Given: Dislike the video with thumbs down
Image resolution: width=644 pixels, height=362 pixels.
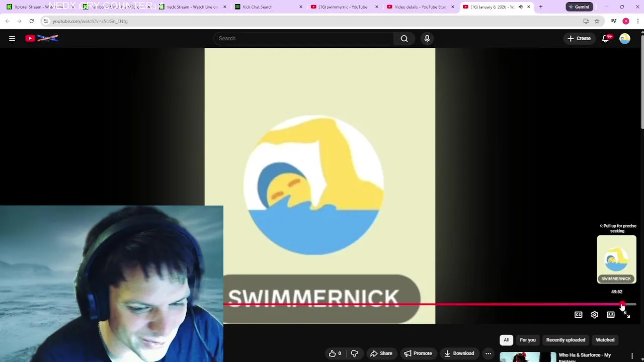Looking at the screenshot, I should (x=354, y=353).
